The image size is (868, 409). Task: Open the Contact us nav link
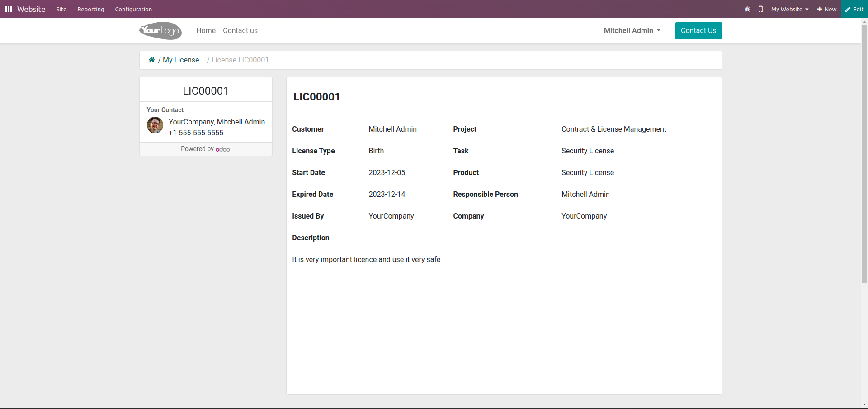click(x=240, y=30)
